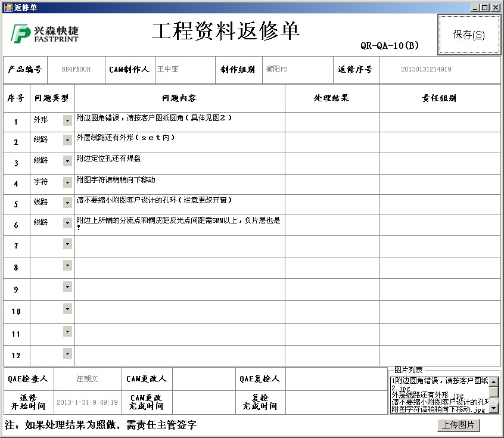The image size is (504, 438).
Task: Expand problem type dropdown in row 5
Action: tap(67, 202)
